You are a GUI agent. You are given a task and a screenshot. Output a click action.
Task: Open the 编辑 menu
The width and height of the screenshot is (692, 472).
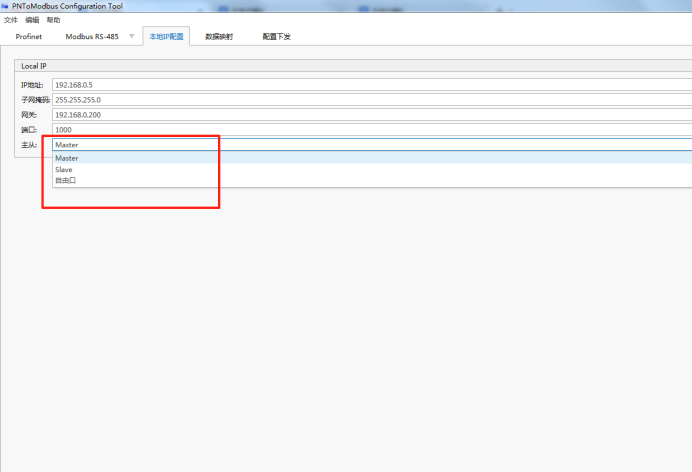click(32, 20)
